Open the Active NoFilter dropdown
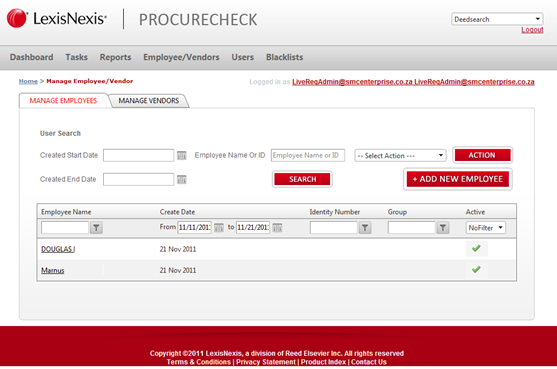557x369 pixels. (x=486, y=228)
